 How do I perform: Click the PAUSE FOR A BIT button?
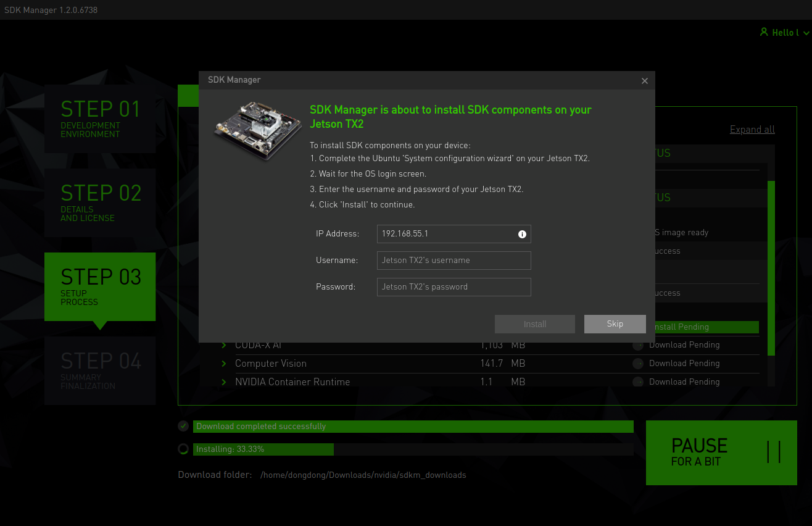coord(721,453)
